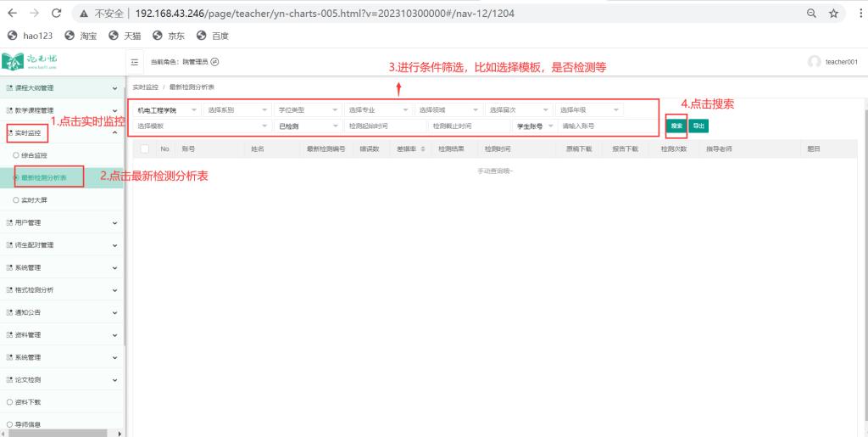Click the sidebar collapse hamburger icon
868x437 pixels.
tap(135, 62)
